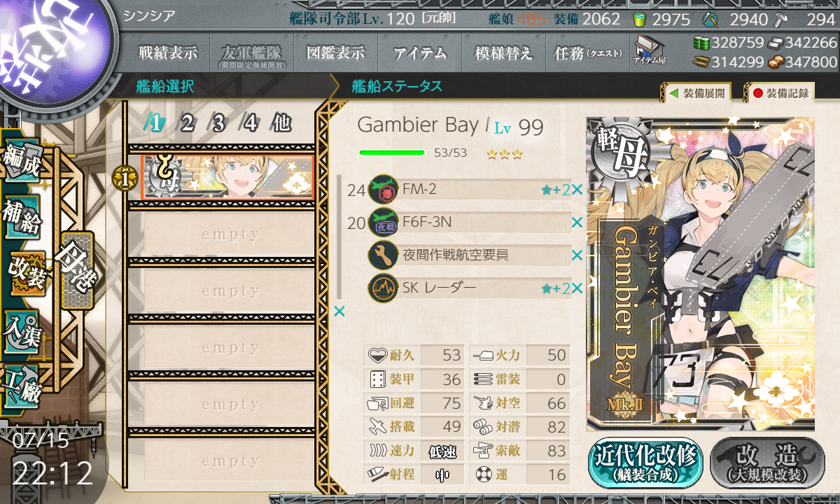The image size is (840, 504).
Task: Switch to fleet tab 2
Action: [186, 124]
